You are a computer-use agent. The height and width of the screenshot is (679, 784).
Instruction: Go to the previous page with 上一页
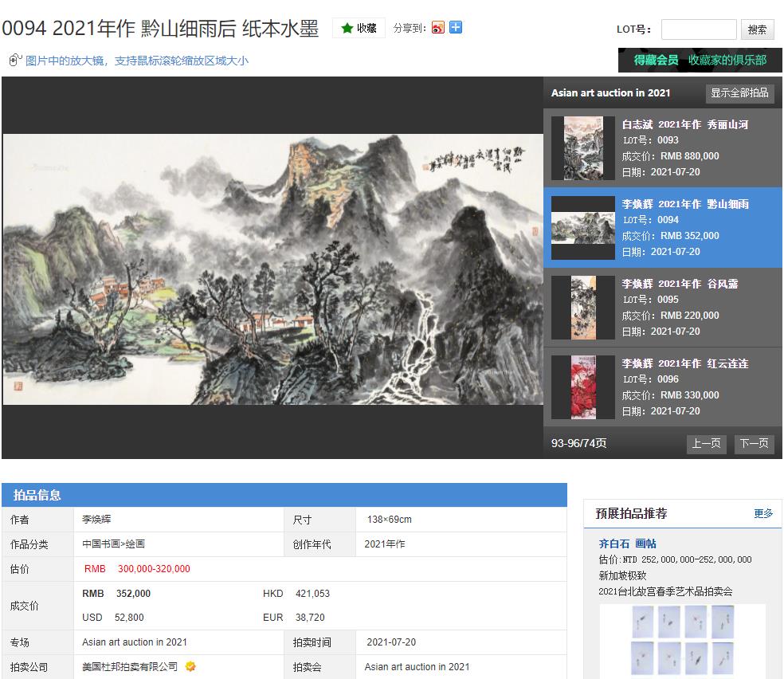pyautogui.click(x=706, y=444)
